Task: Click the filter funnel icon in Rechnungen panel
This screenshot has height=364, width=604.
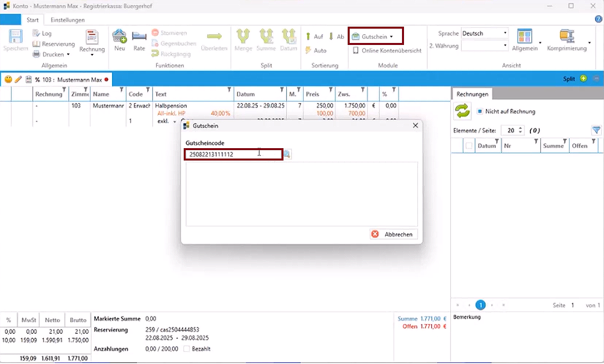Action: point(596,130)
